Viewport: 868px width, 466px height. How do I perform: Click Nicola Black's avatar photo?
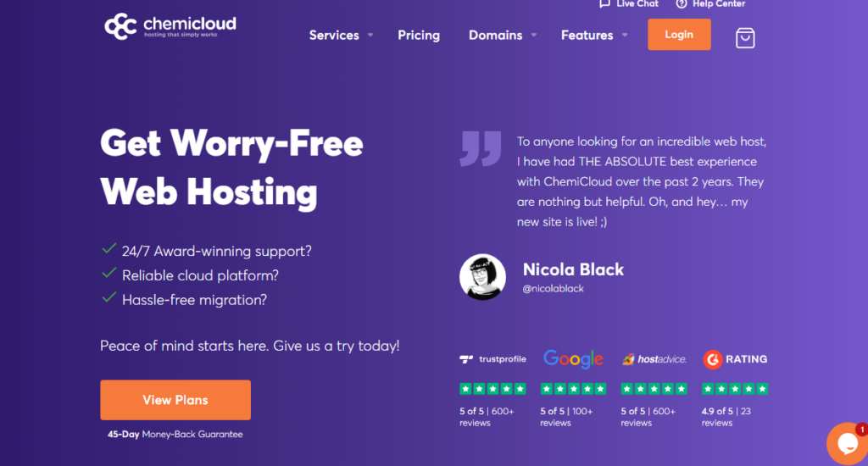pyautogui.click(x=482, y=277)
